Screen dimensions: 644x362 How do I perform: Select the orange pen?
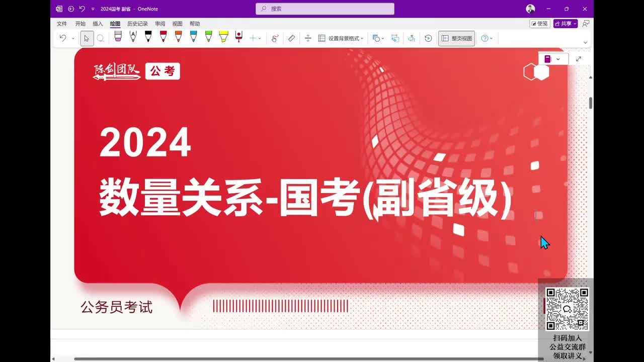178,37
